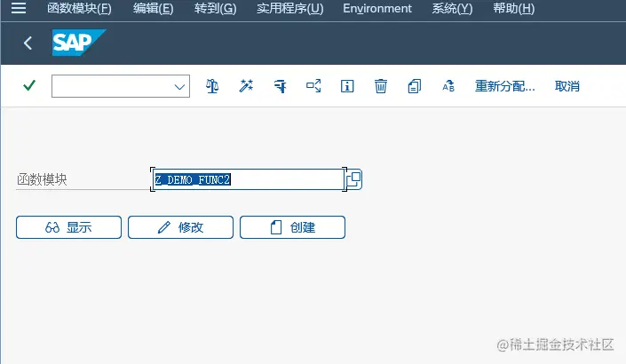The image size is (626, 364).
Task: Click the information icon
Action: click(347, 86)
